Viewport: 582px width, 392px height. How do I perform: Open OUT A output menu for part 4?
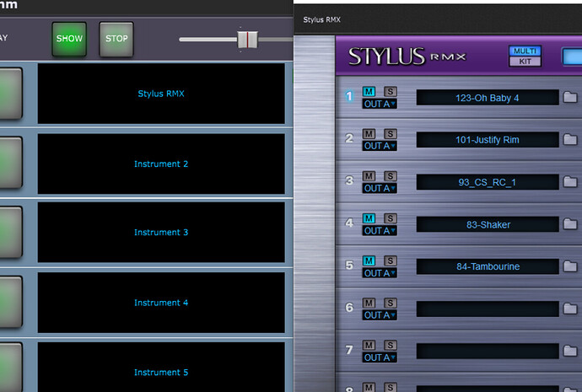click(x=380, y=231)
